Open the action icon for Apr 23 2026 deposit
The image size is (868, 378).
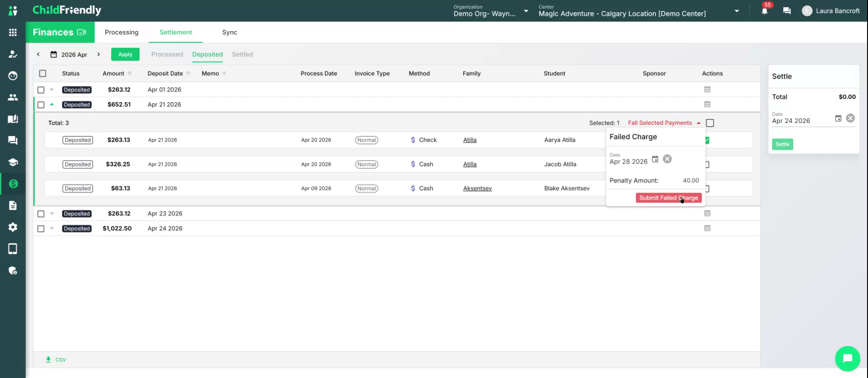click(x=707, y=213)
